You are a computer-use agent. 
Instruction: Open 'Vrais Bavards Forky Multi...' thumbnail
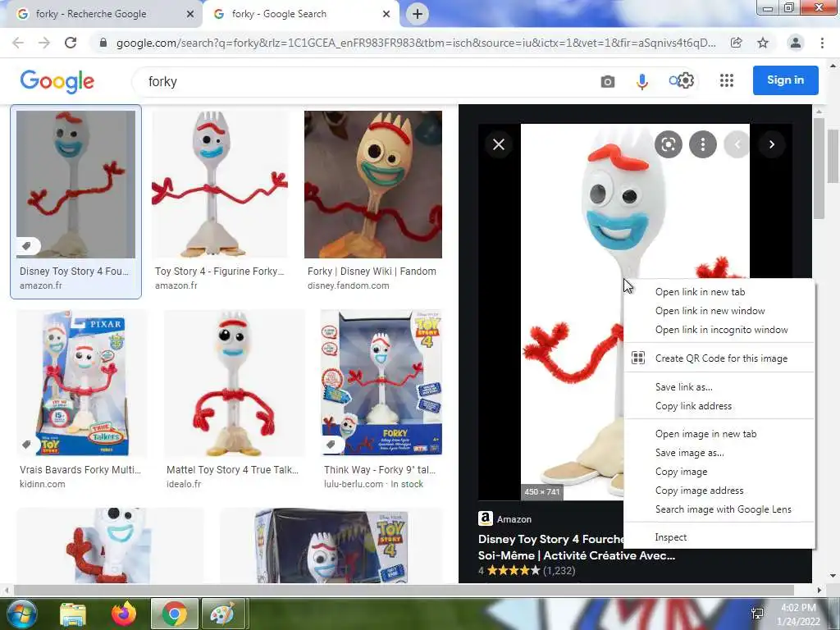click(x=81, y=382)
